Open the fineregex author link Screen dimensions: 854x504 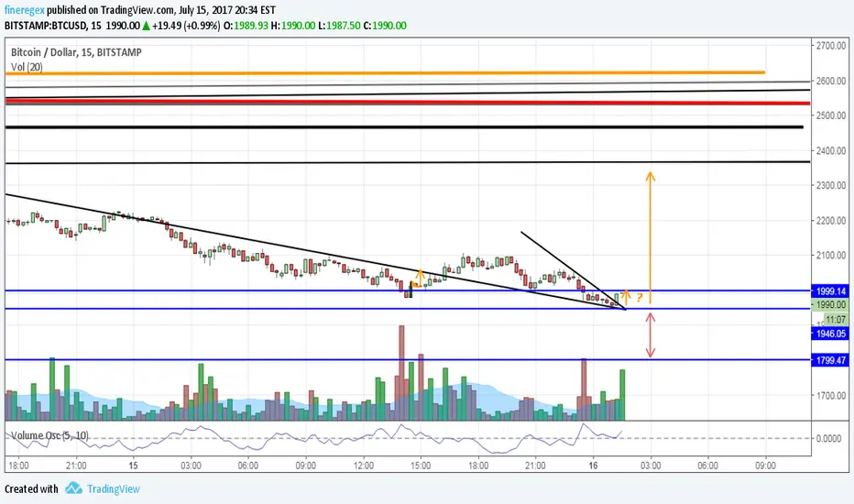click(25, 10)
